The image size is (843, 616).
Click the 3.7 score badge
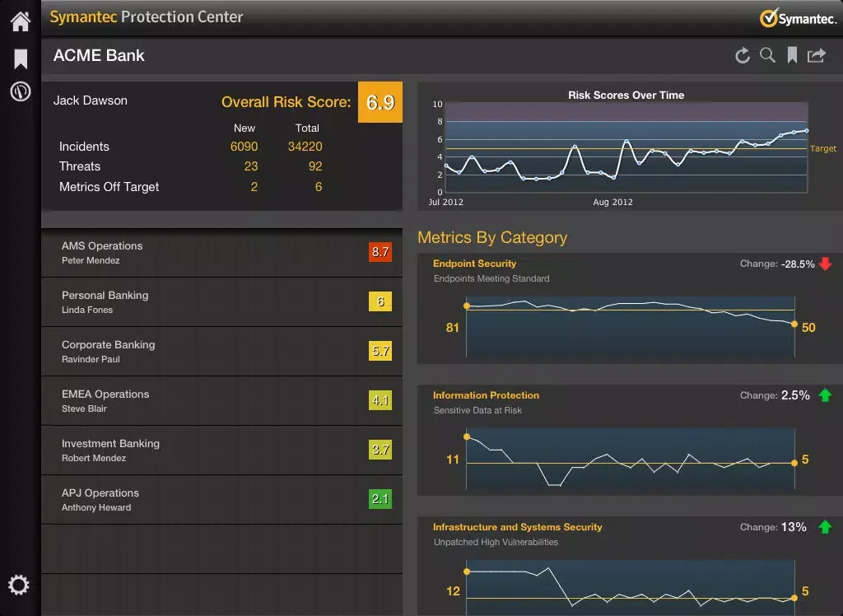point(380,449)
